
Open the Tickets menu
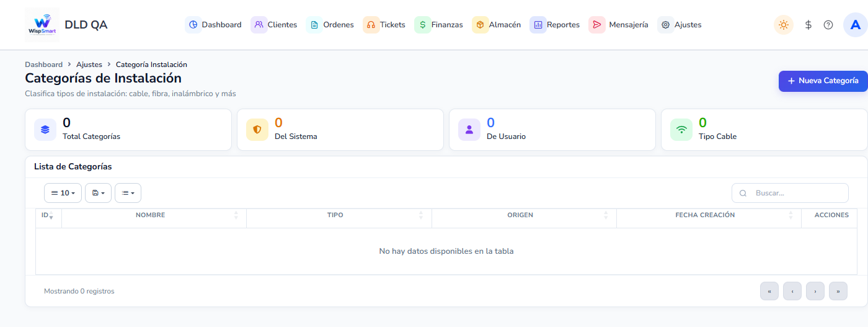coord(384,25)
